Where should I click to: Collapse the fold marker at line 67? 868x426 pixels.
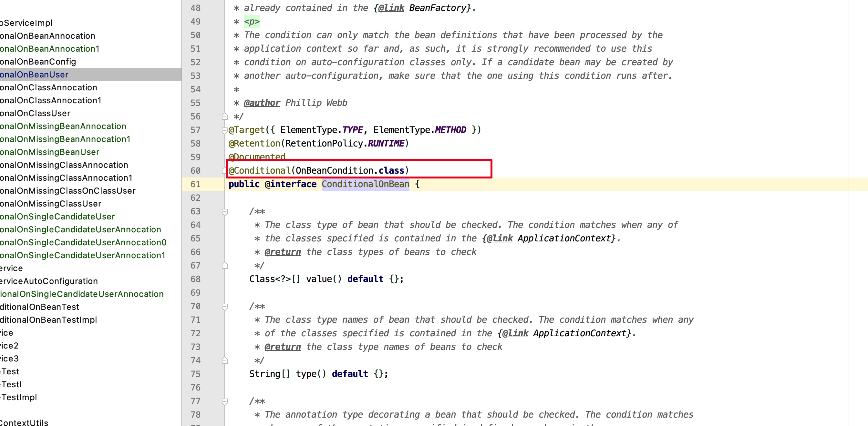pos(224,265)
